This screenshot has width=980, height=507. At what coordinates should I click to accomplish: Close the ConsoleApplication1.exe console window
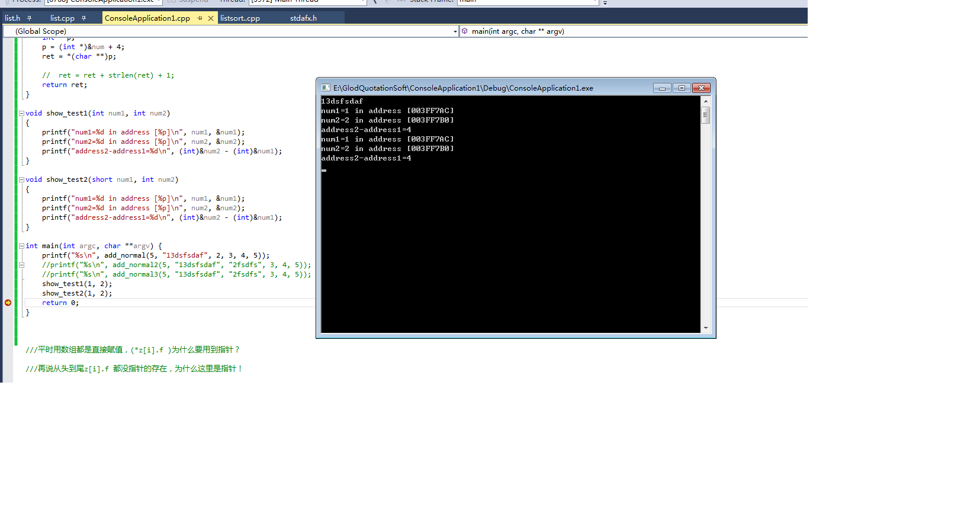(701, 88)
